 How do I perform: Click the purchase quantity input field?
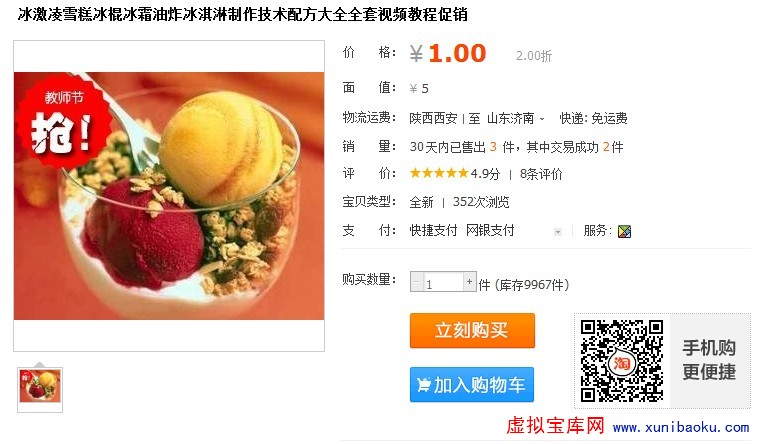point(443,282)
